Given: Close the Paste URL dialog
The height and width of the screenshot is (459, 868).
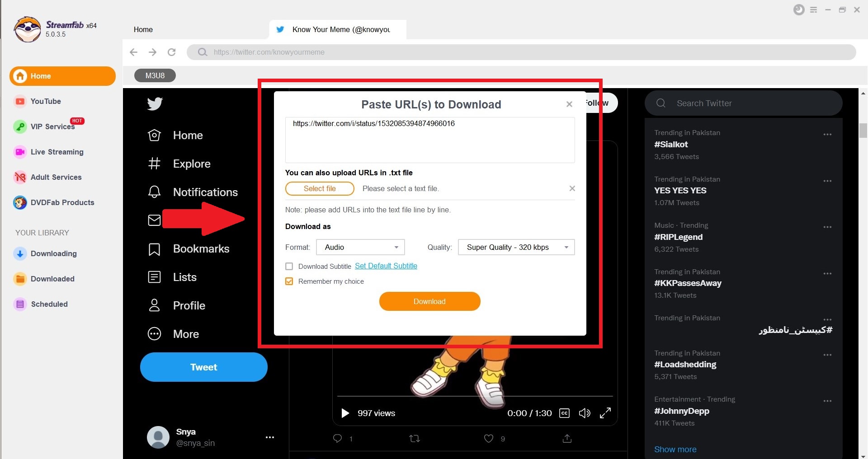Looking at the screenshot, I should point(569,104).
